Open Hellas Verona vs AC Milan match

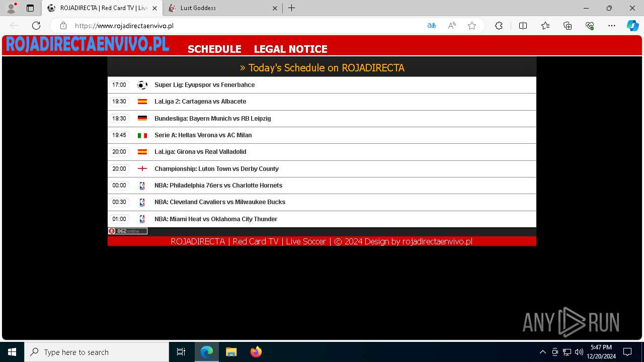(203, 135)
